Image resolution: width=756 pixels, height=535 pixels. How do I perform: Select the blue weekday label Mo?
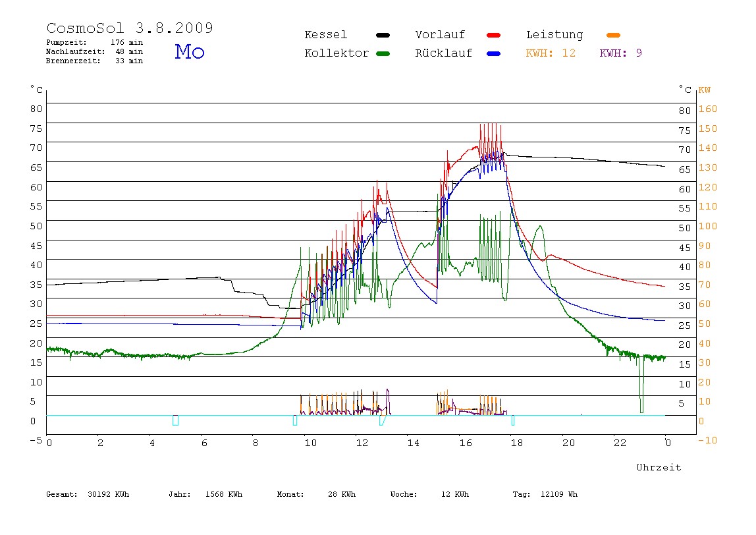click(190, 51)
